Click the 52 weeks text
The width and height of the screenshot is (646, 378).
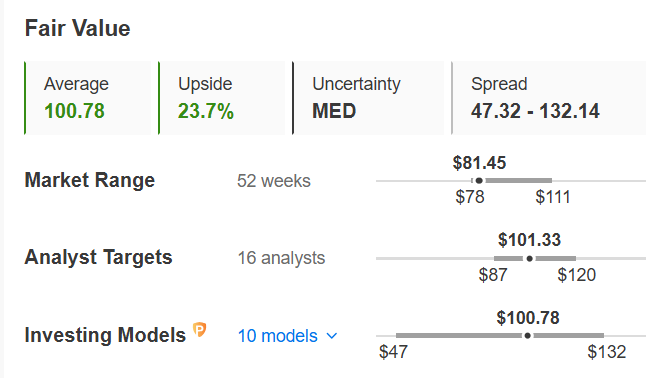(274, 181)
